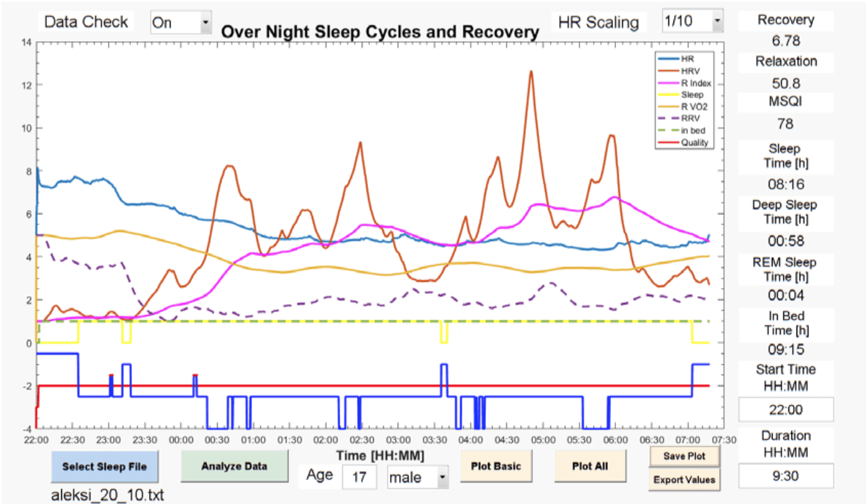Click the plot title Over Night Sleep Cycles
This screenshot has width=866, height=504.
pyautogui.click(x=380, y=32)
